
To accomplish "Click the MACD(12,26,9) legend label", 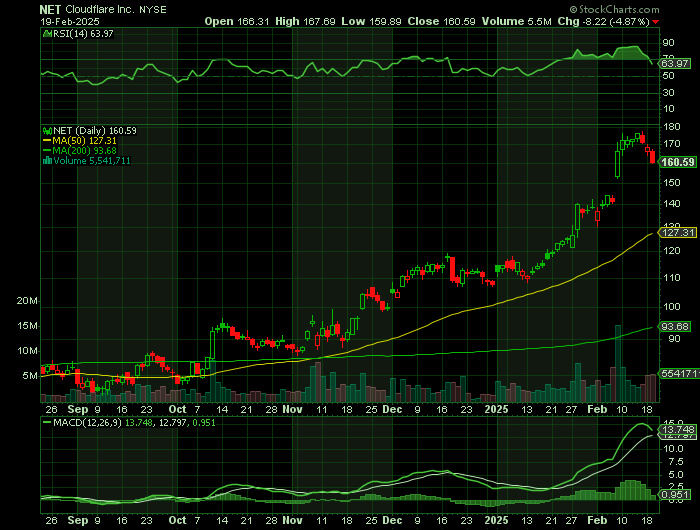I will 87,422.
